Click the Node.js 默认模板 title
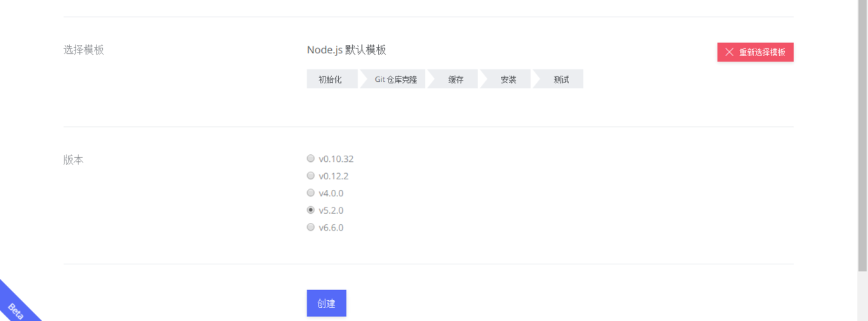868x321 pixels. coord(346,50)
